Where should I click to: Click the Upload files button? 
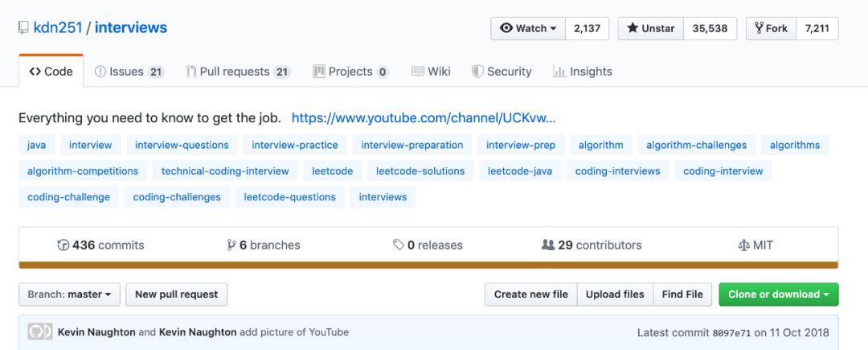[x=615, y=294]
